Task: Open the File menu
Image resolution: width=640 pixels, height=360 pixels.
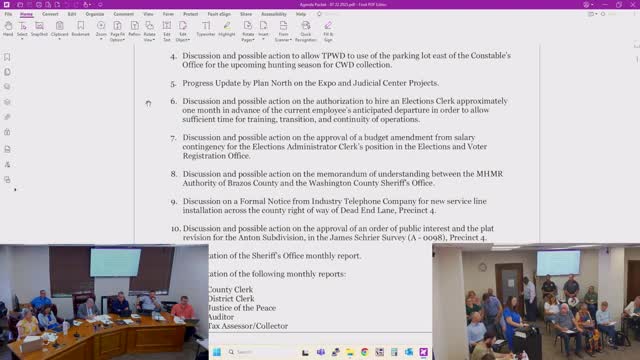Action: [8, 14]
